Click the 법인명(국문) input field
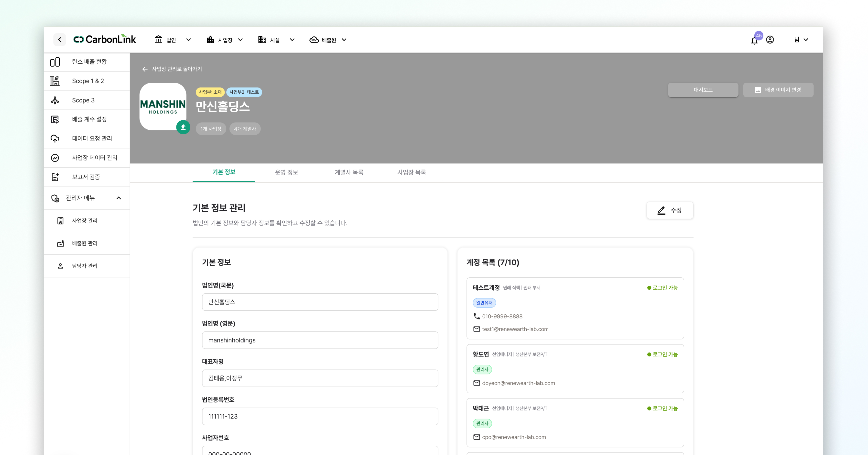868x455 pixels. (320, 302)
